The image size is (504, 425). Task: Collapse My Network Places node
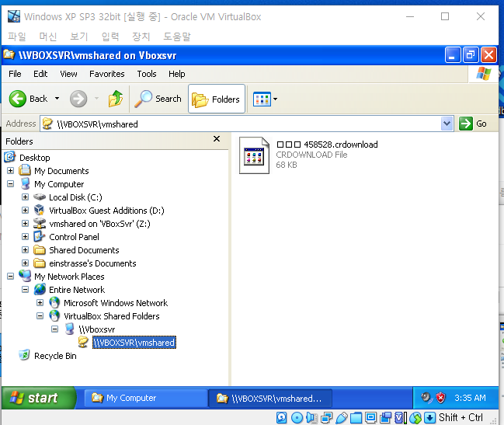(x=11, y=276)
